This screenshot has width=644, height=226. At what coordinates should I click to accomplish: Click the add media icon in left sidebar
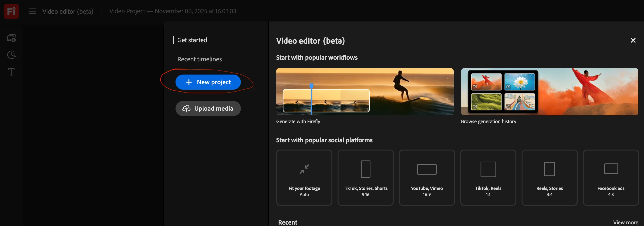[x=12, y=38]
